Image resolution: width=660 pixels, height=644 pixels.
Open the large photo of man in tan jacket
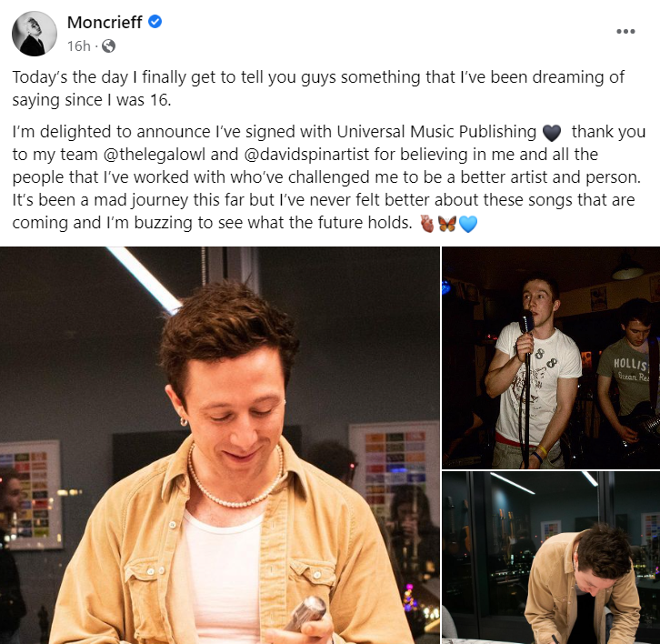point(220,445)
